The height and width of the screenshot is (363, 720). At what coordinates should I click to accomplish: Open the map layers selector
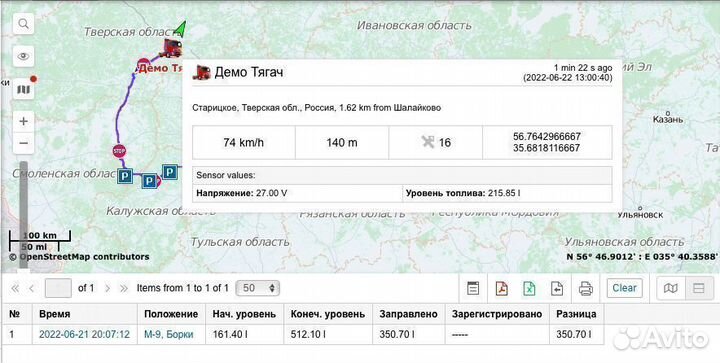23,89
